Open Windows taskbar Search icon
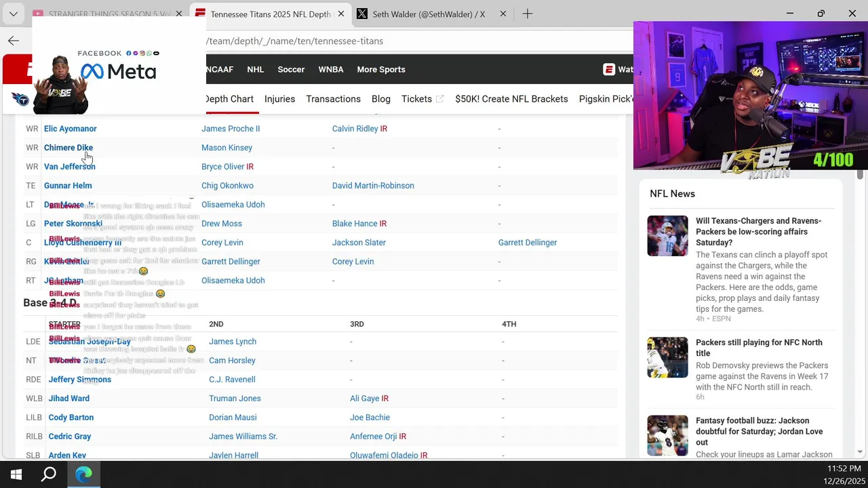868x488 pixels. point(49,474)
